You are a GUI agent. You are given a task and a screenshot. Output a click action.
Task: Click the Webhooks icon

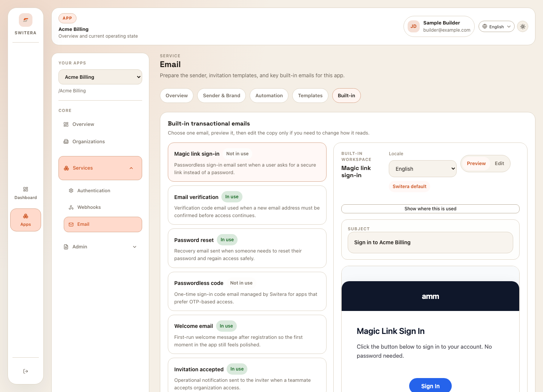pyautogui.click(x=71, y=207)
